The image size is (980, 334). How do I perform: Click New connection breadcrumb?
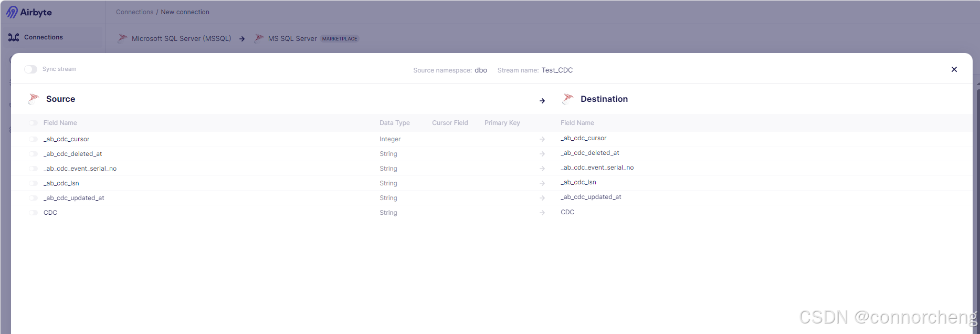tap(185, 12)
